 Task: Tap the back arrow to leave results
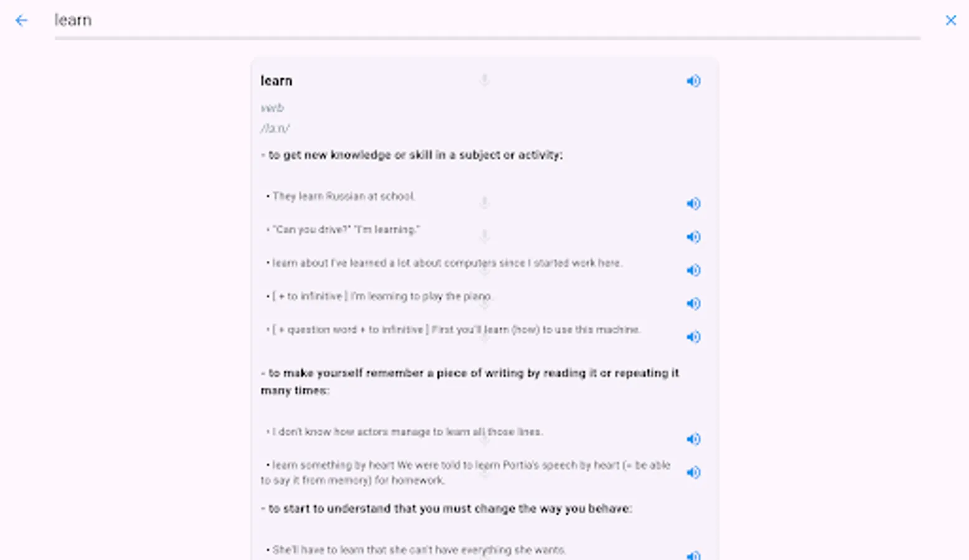[22, 21]
